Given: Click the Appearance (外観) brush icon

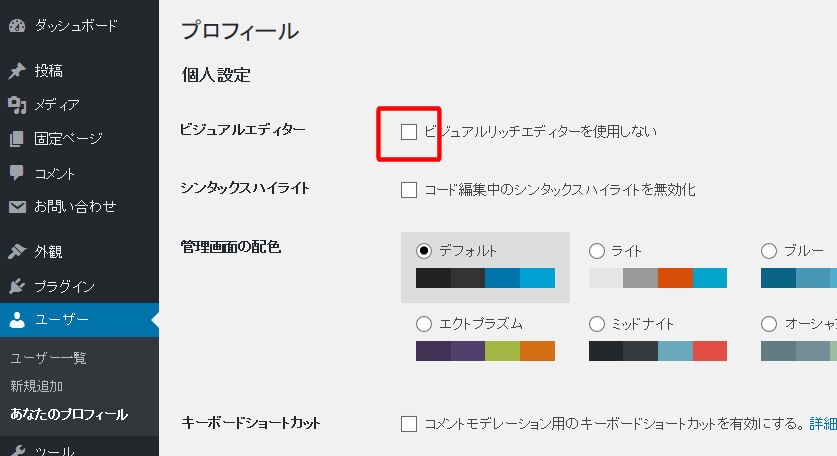Looking at the screenshot, I should pos(16,252).
